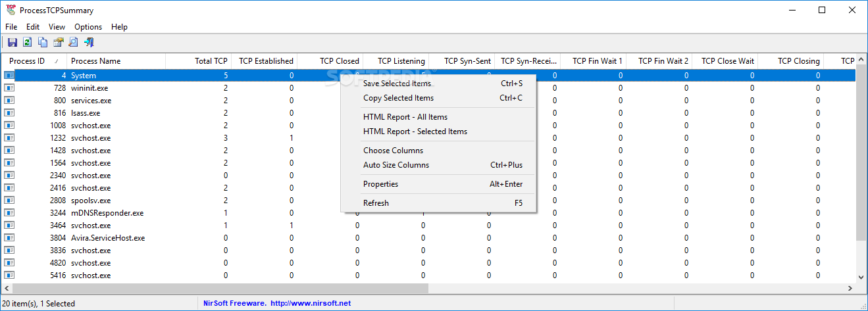Open the Help menu
This screenshot has height=311, width=868.
pyautogui.click(x=119, y=27)
